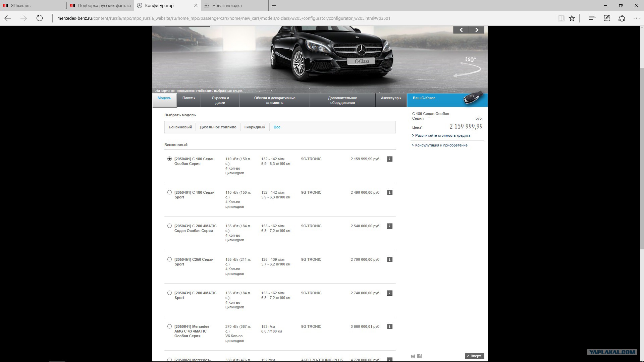Open the share or notifications icon

[x=622, y=18]
